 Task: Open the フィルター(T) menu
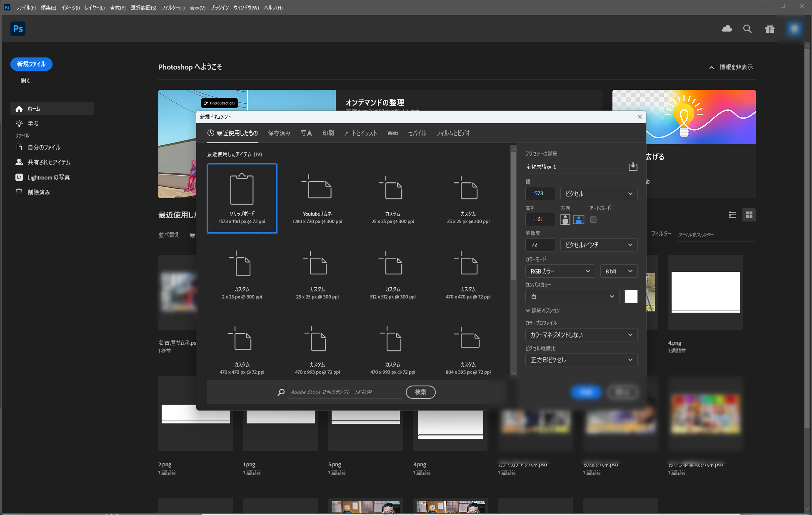tap(173, 7)
